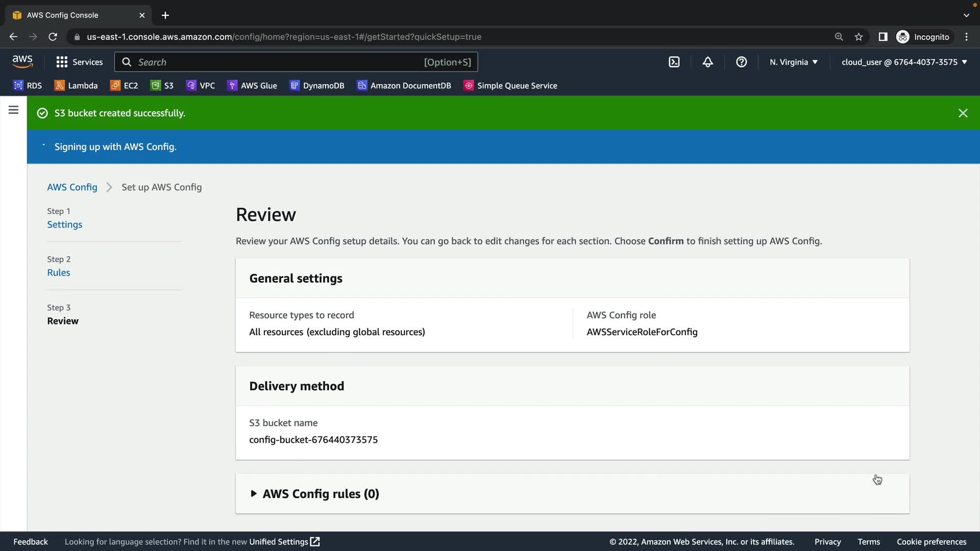Open the DynamoDB favorites shortcut
Viewport: 980px width, 551px height.
(317, 86)
